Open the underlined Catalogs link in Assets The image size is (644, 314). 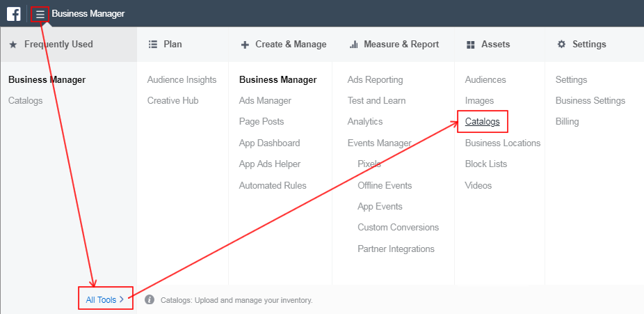pos(482,122)
